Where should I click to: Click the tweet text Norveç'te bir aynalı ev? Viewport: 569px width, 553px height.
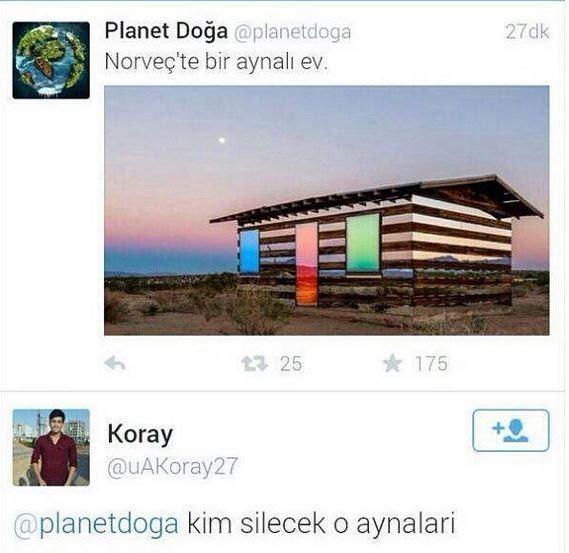click(x=216, y=62)
